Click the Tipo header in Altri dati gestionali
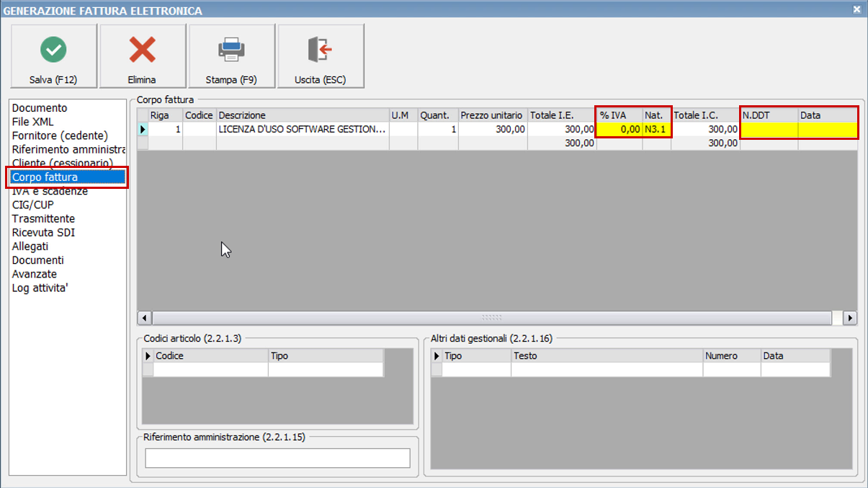Screen dimensions: 868x488 click(x=476, y=356)
